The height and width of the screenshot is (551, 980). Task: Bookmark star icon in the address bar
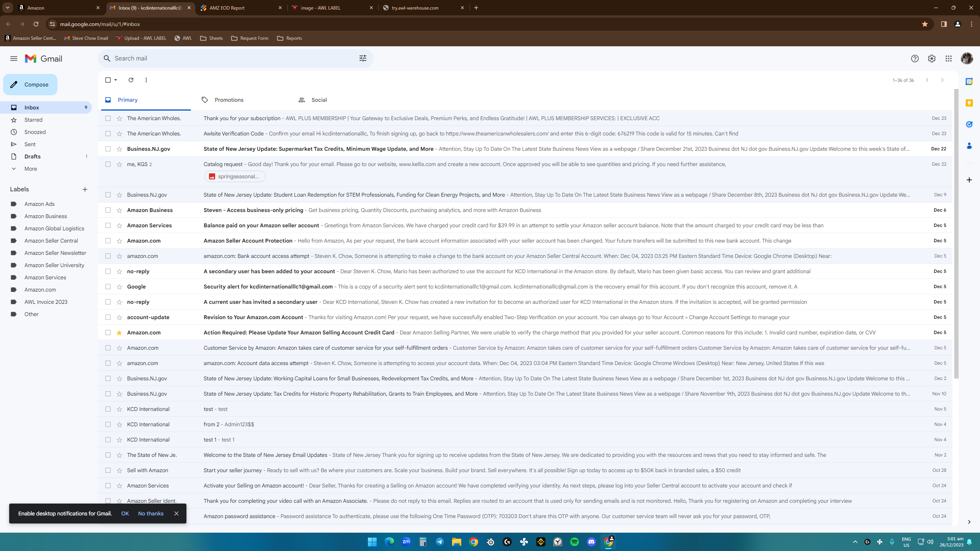(925, 24)
